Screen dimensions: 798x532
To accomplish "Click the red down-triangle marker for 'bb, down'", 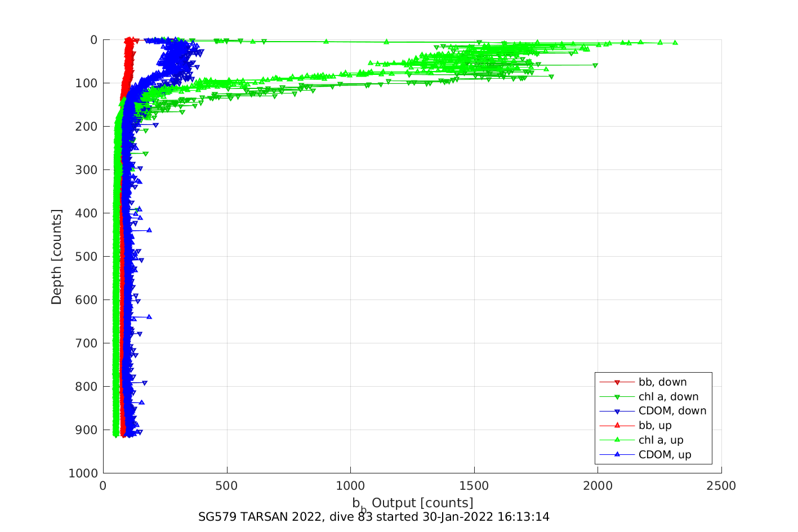I will [617, 383].
